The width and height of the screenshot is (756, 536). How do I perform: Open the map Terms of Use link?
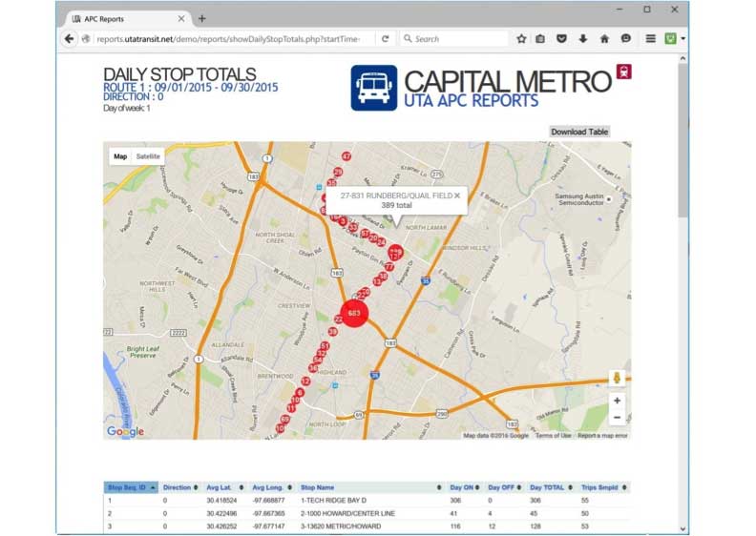pos(553,436)
